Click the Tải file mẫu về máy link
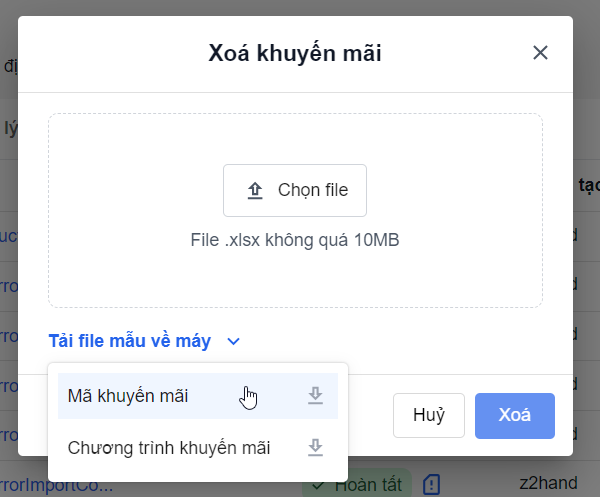The width and height of the screenshot is (600, 497). click(x=130, y=342)
